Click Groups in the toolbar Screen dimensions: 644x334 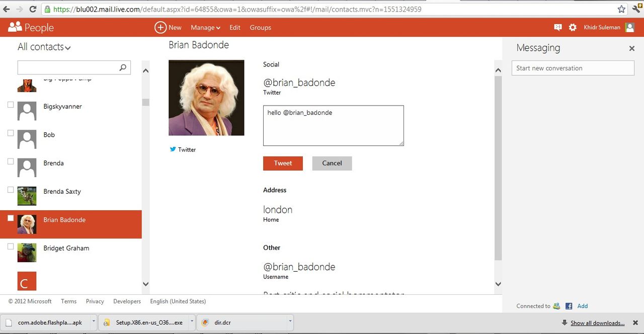tap(261, 28)
